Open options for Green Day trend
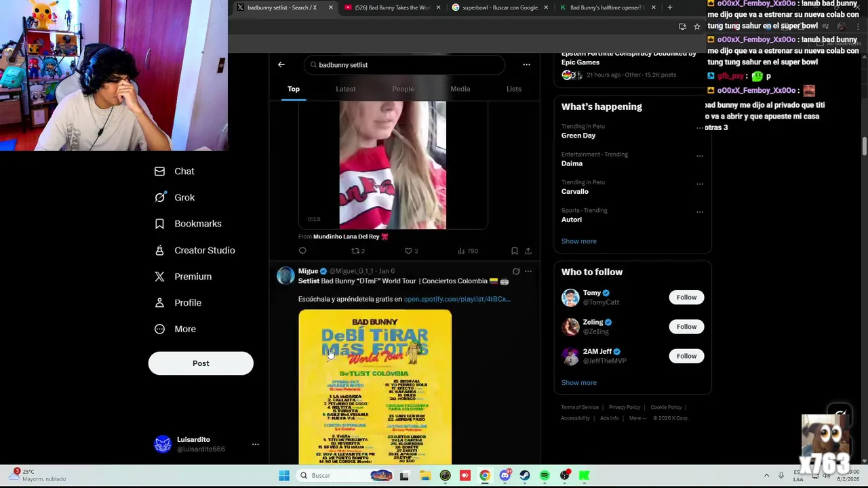The height and width of the screenshot is (488, 868). [x=700, y=127]
